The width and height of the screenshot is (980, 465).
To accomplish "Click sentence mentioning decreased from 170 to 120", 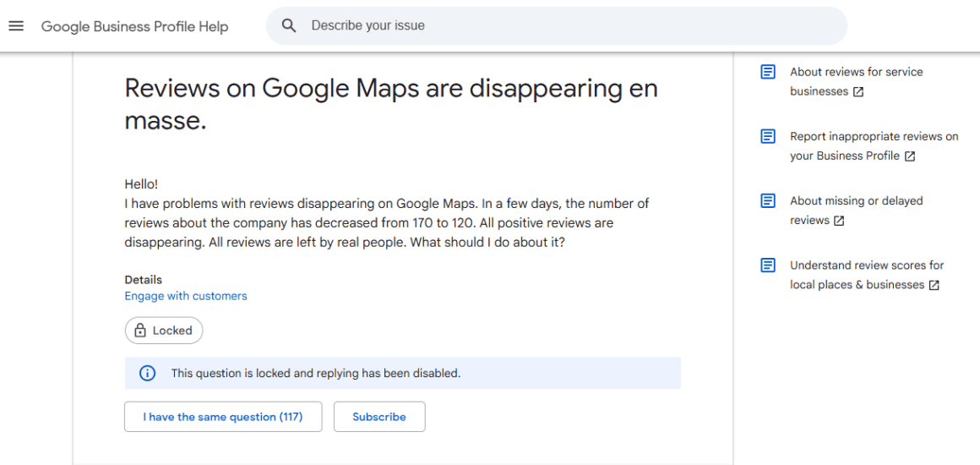I will click(387, 213).
